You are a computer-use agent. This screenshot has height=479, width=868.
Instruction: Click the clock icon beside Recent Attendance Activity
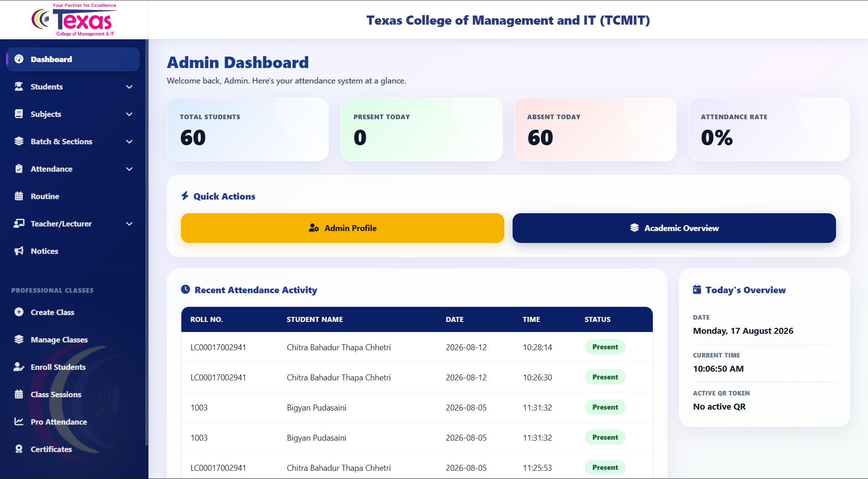point(185,290)
